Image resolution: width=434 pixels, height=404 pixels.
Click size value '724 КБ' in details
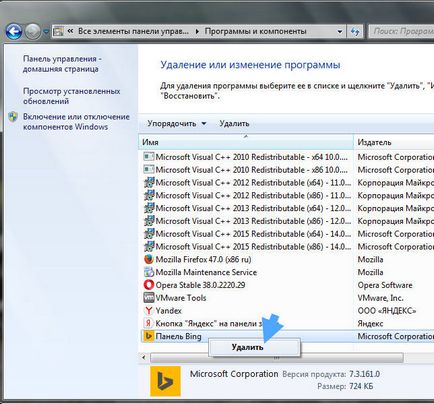tap(361, 387)
